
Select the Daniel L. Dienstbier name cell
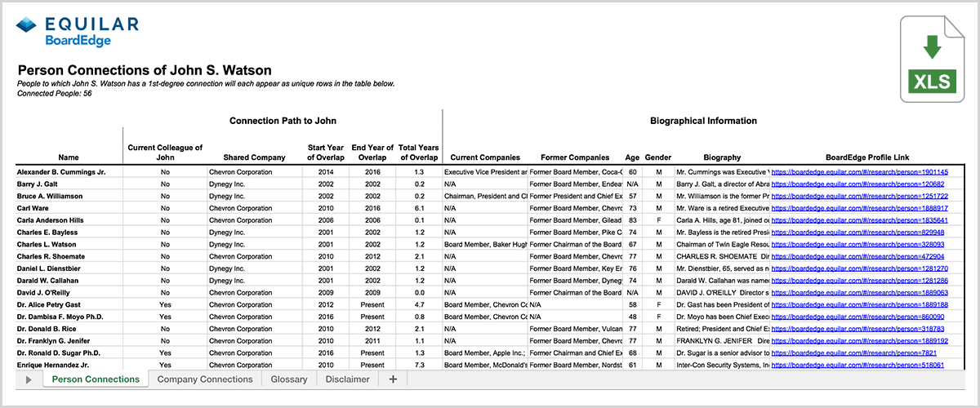[69, 268]
